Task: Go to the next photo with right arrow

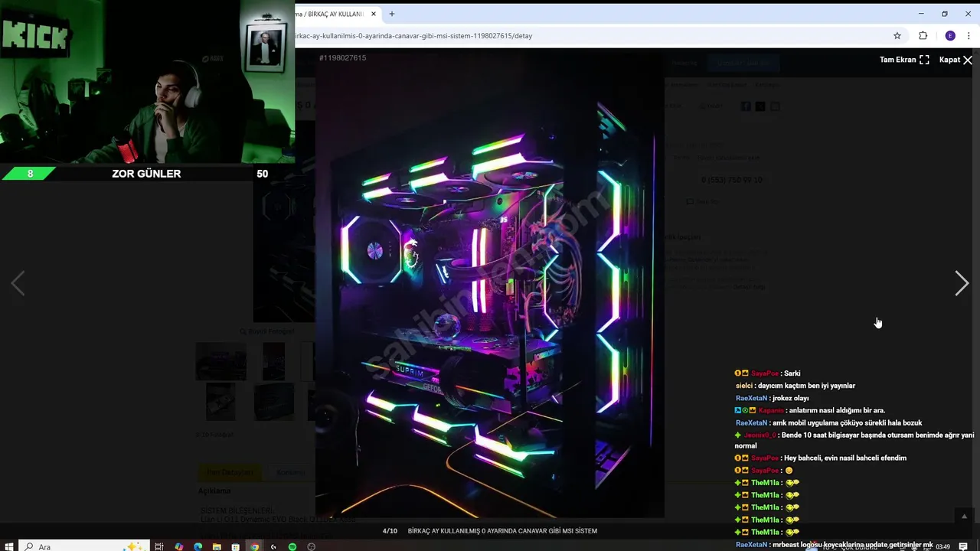Action: 962,284
